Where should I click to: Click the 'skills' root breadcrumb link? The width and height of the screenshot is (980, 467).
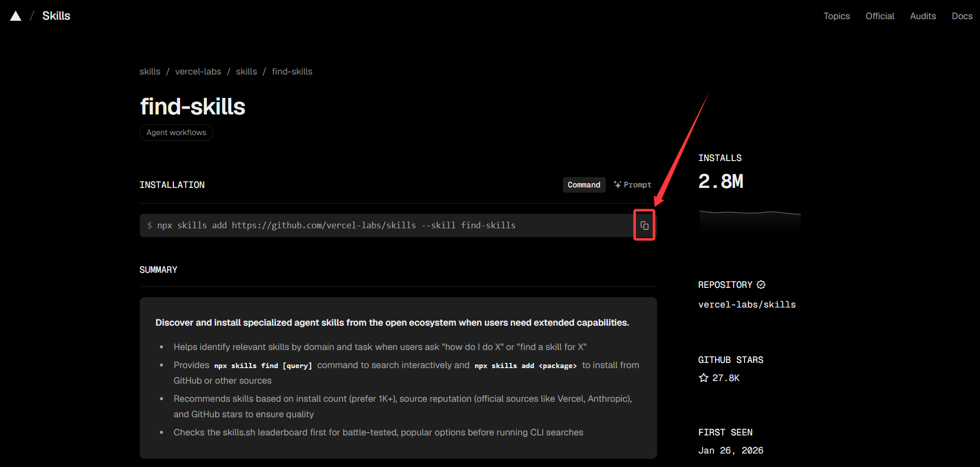coord(150,71)
